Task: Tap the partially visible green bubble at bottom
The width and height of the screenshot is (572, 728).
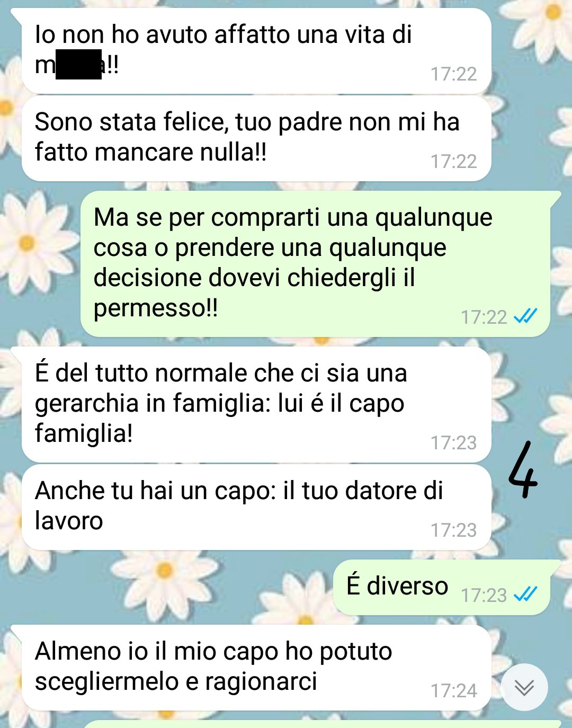Action: coord(321,724)
